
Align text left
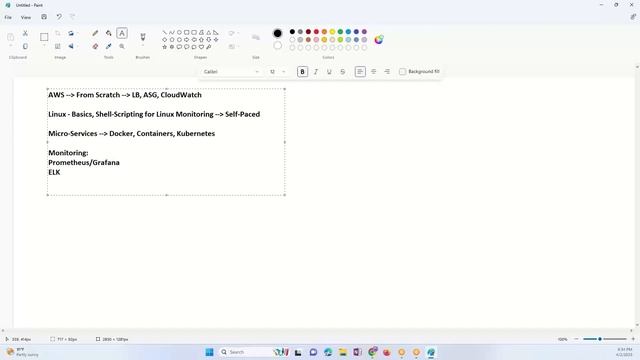(360, 72)
